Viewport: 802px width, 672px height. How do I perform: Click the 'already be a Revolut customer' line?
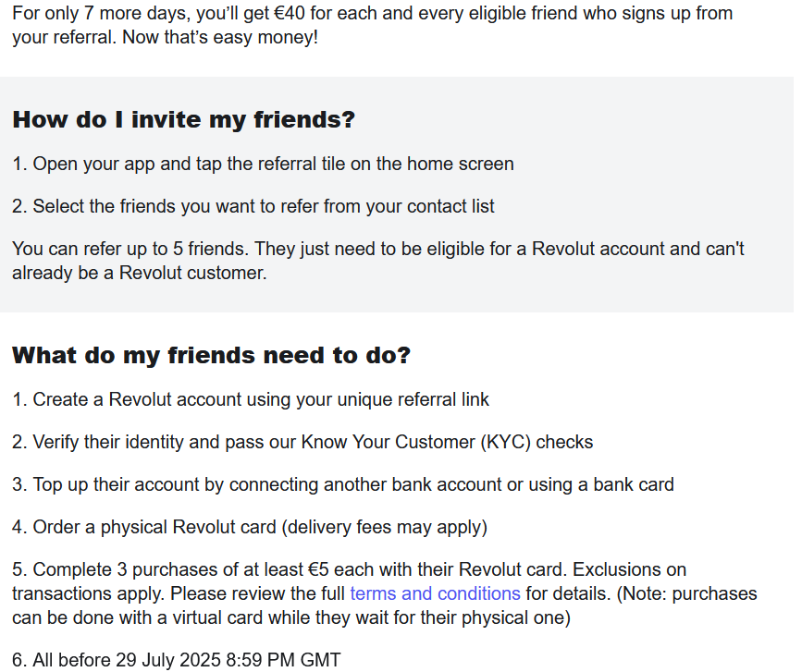[x=140, y=273]
